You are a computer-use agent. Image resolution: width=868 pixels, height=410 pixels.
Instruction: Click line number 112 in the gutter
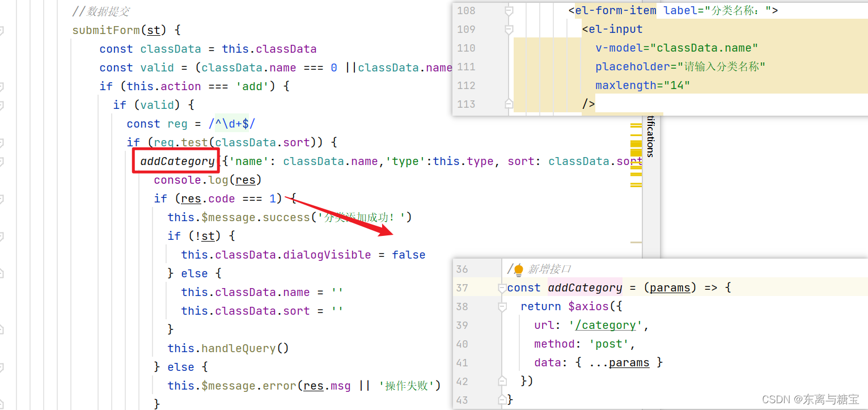(x=466, y=86)
